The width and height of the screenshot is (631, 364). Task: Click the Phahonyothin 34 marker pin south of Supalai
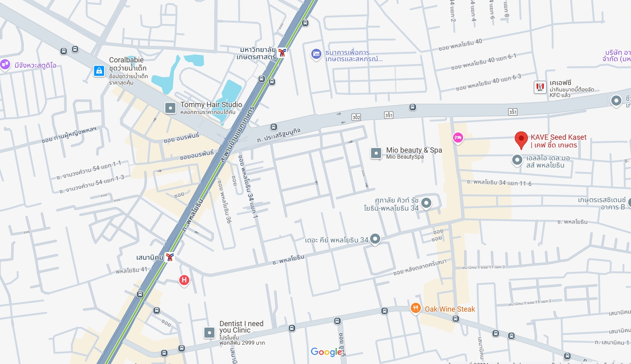[x=375, y=239]
